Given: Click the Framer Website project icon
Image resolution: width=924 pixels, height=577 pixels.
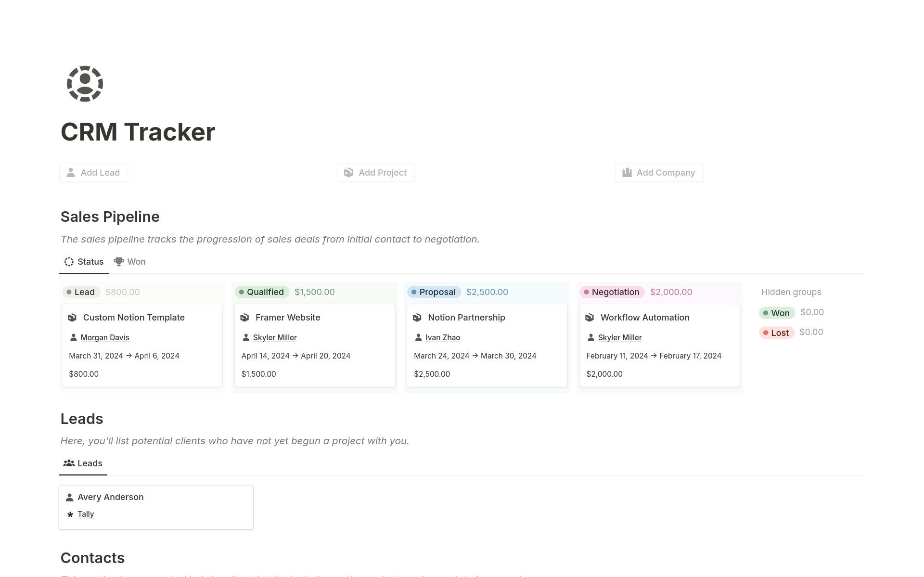Looking at the screenshot, I should click(245, 317).
